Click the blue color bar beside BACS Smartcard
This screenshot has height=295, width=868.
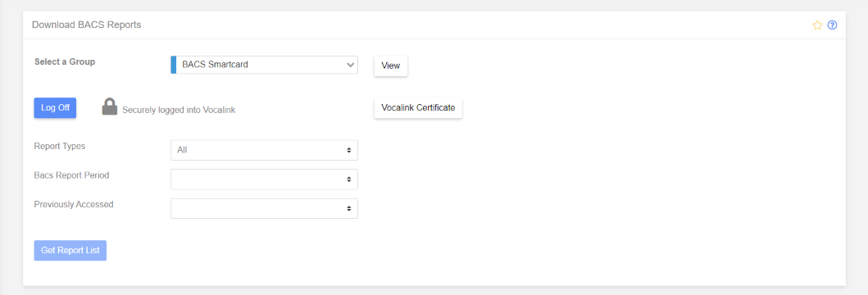pyautogui.click(x=173, y=65)
